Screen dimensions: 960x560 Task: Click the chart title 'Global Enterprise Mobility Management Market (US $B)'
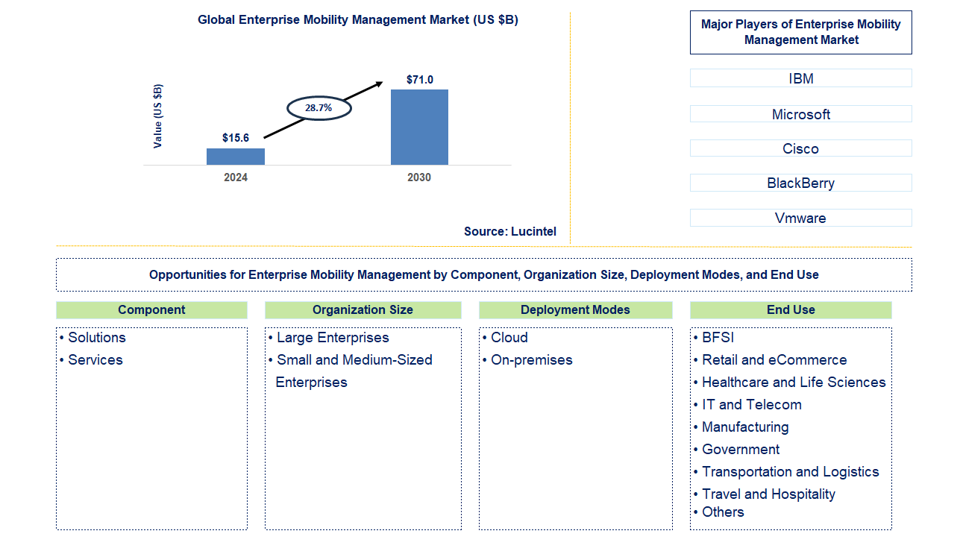click(357, 20)
